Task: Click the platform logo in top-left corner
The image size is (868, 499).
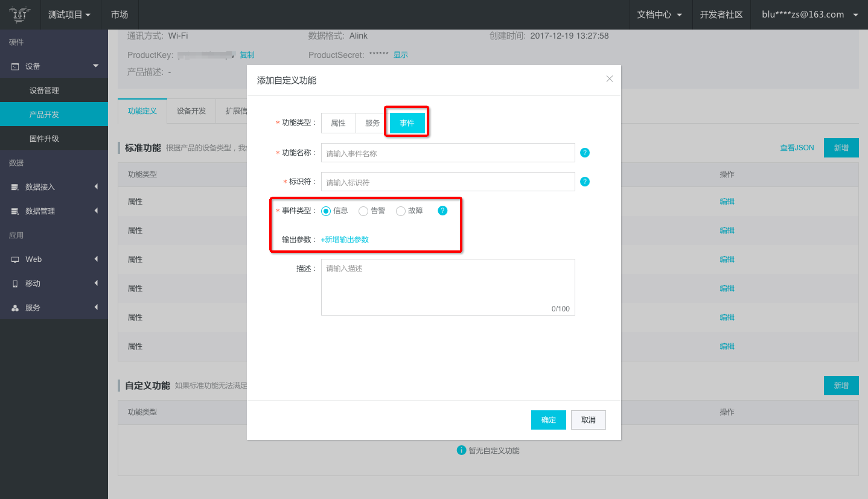Action: click(20, 14)
